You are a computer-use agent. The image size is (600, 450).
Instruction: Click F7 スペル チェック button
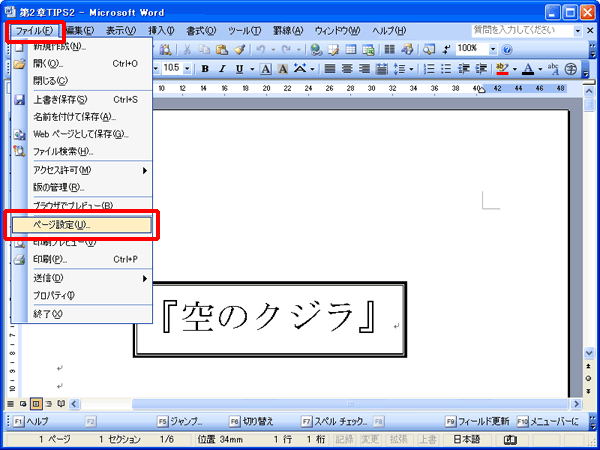coord(334,422)
